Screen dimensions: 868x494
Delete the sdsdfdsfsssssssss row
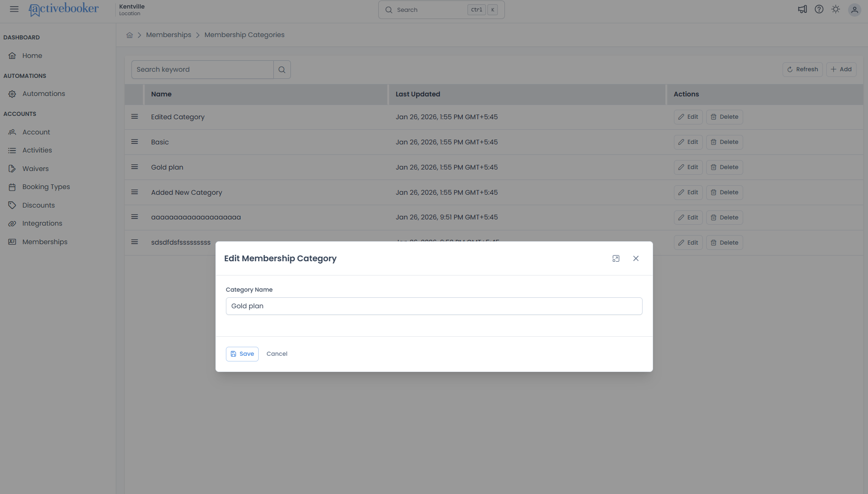coord(725,243)
